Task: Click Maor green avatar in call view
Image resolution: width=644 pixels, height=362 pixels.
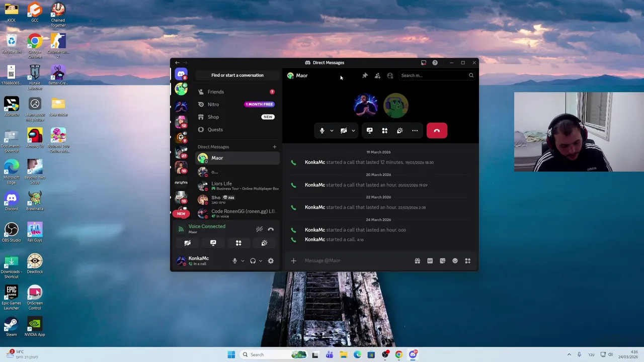Action: point(396,106)
